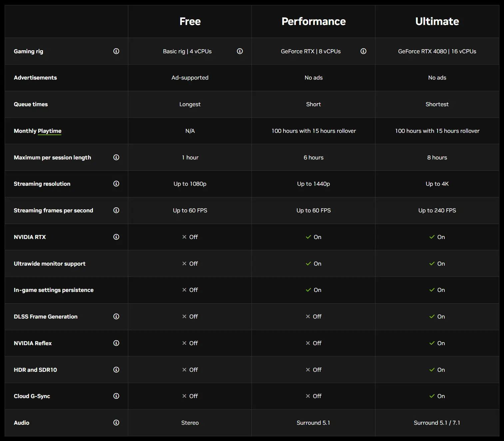Click 'Up to 240 FPS' cell
Viewport: 504px width, 441px height.
click(x=437, y=210)
